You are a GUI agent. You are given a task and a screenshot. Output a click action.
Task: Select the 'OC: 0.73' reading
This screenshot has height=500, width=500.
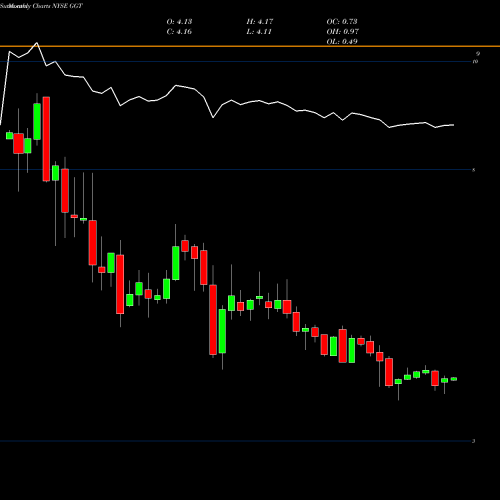click(342, 22)
